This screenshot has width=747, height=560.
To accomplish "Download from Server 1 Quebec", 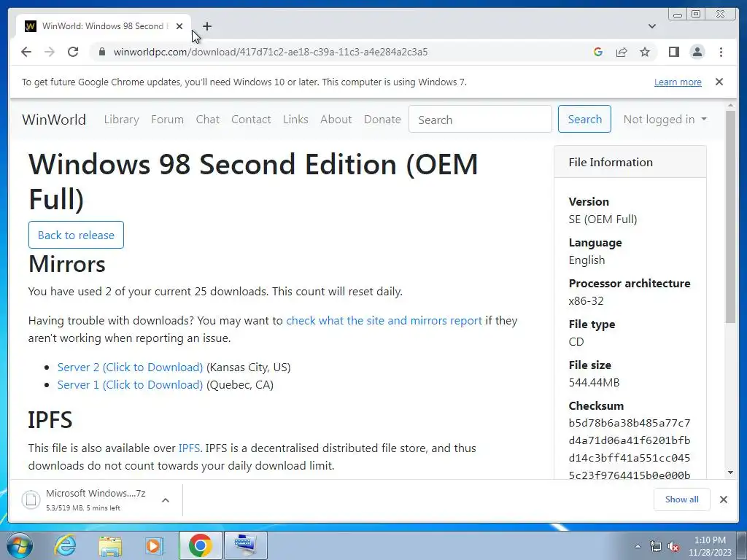I will 130,385.
